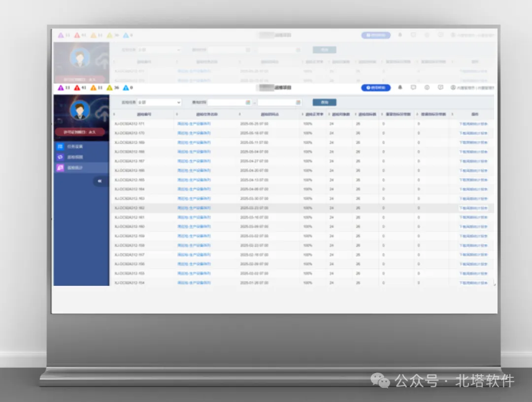Click the red license expiry pill under avatar
The height and width of the screenshot is (402, 532).
pyautogui.click(x=80, y=132)
